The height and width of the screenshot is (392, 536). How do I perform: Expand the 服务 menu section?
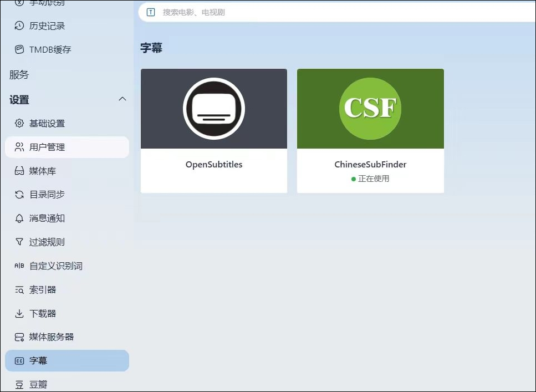pos(19,75)
